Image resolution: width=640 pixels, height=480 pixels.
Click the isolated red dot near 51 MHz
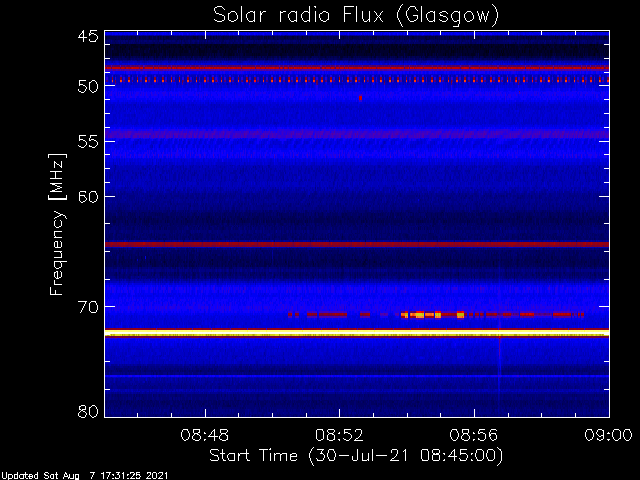click(x=360, y=98)
